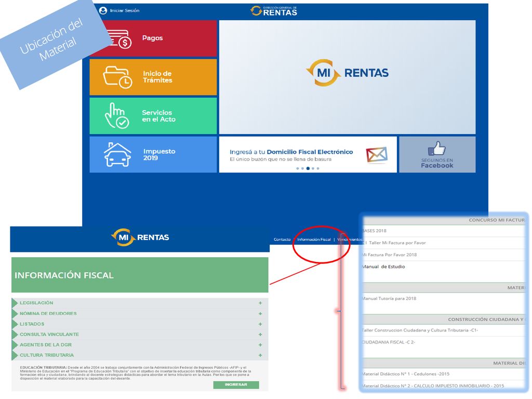Click the house-and-car icon for Impuesto 2019
Image resolution: width=532 pixels, height=399 pixels.
(117, 155)
